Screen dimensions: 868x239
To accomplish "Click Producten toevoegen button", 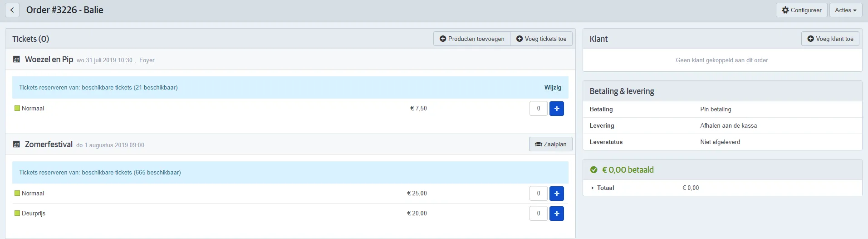I will click(x=472, y=39).
